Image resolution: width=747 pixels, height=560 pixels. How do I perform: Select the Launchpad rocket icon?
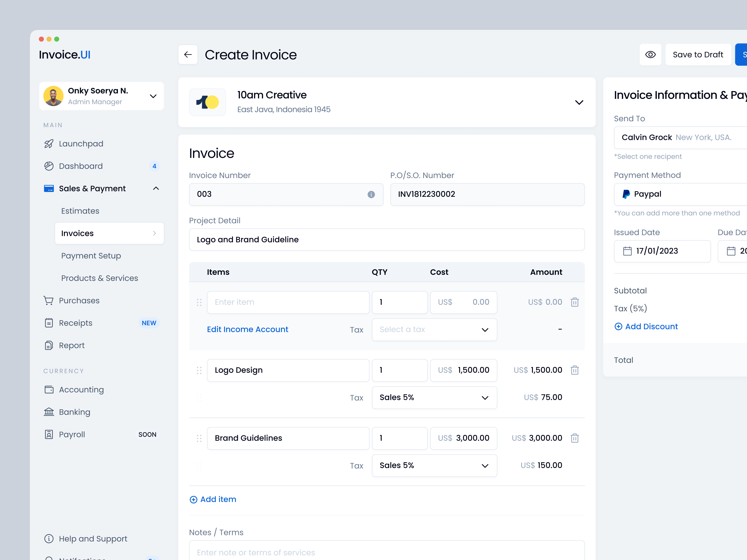pos(49,143)
